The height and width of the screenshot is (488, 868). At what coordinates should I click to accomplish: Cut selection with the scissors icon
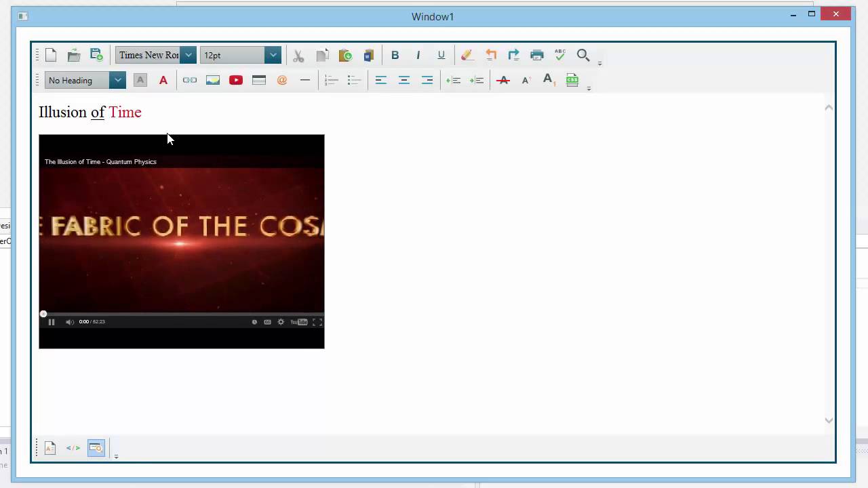point(298,56)
